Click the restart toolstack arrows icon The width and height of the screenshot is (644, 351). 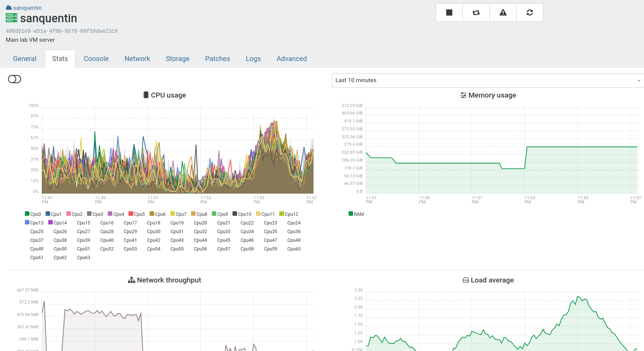(x=476, y=13)
